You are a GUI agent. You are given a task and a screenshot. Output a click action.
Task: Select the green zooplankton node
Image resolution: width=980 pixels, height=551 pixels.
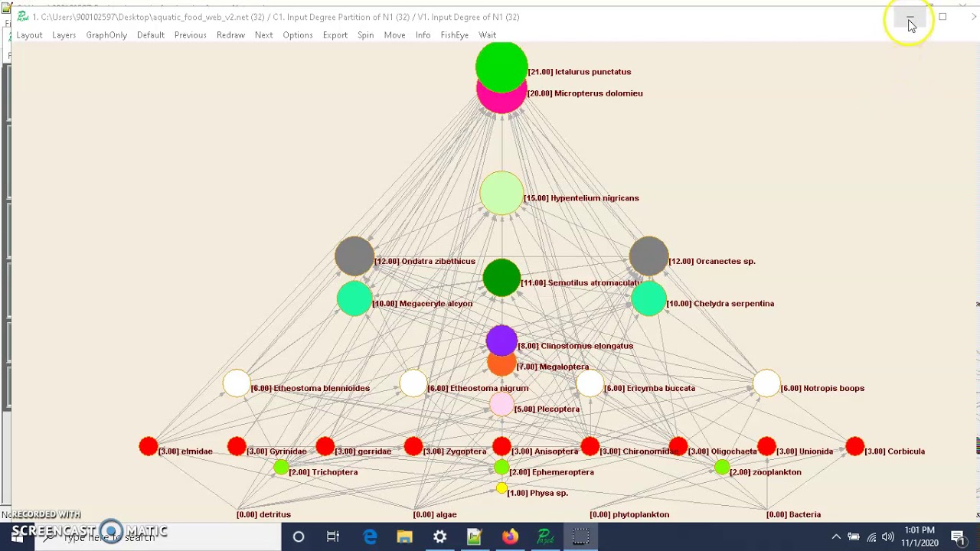click(x=722, y=468)
